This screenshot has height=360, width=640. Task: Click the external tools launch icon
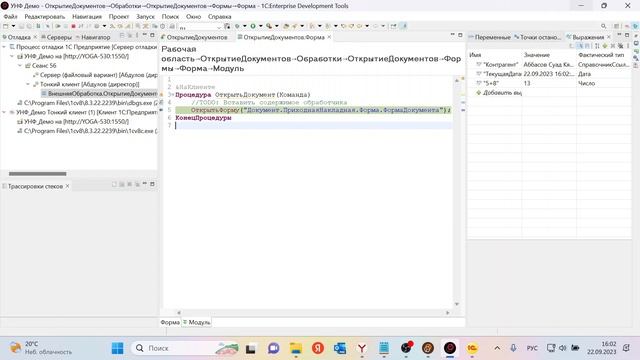pos(269,26)
